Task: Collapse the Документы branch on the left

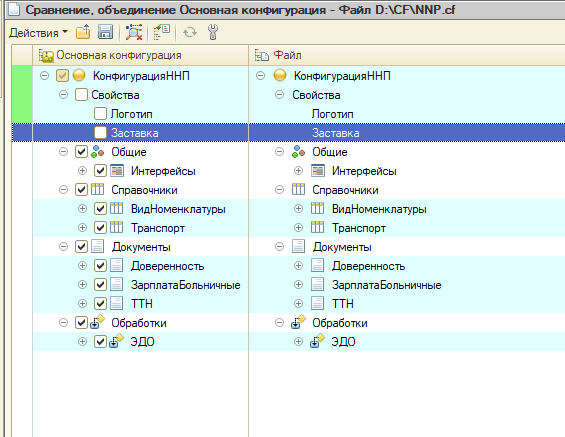Action: coord(63,247)
